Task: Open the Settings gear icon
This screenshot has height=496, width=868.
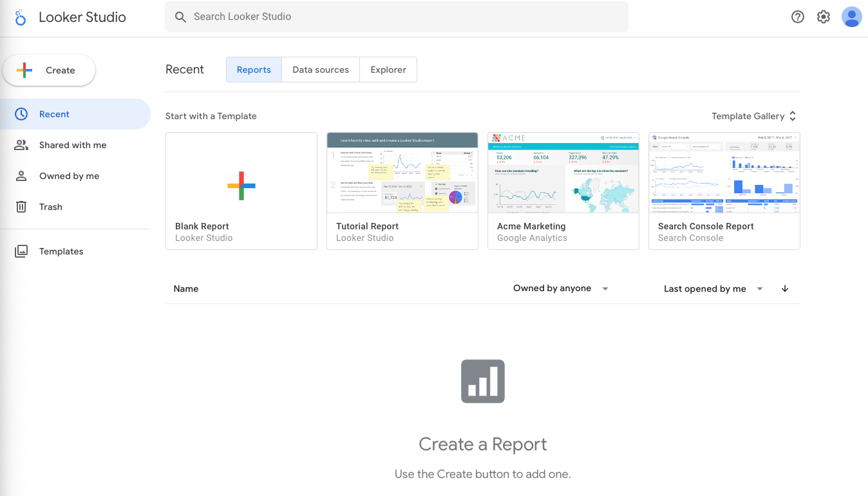Action: click(824, 17)
